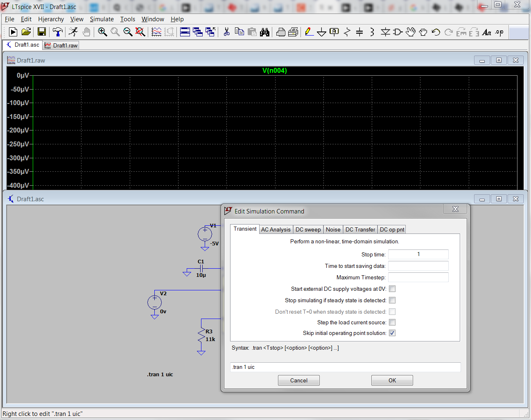The width and height of the screenshot is (531, 420).
Task: Switch to the DC Transfer tab
Action: click(360, 229)
